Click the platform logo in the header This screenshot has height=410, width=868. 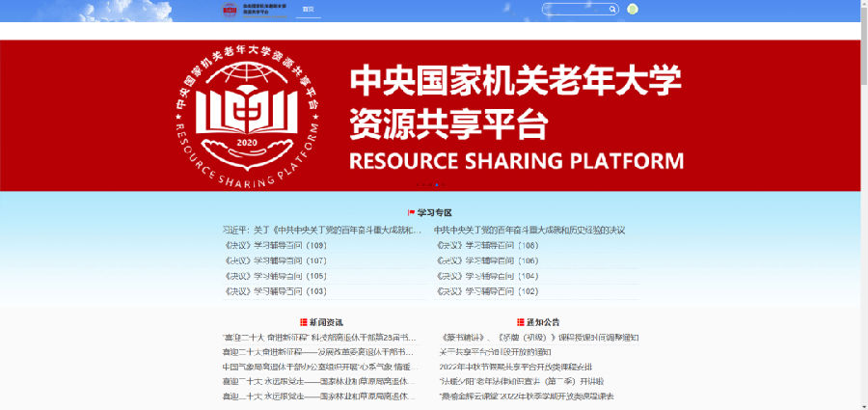click(x=230, y=10)
